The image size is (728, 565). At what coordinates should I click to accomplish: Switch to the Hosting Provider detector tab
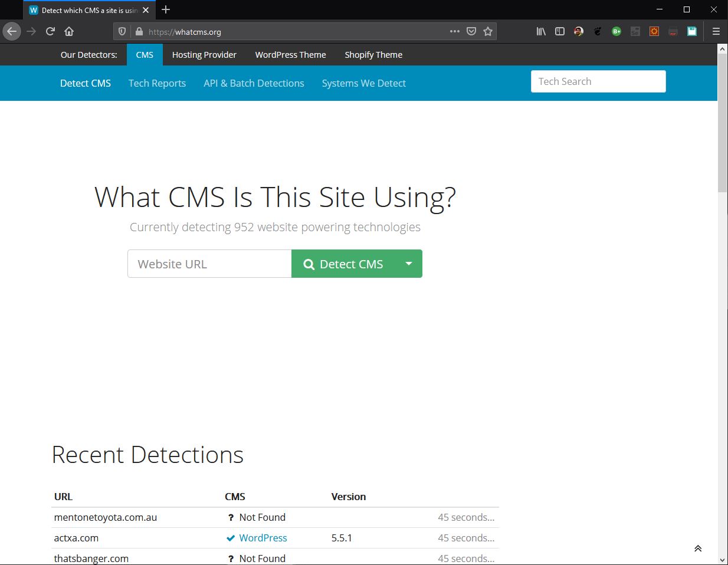click(x=204, y=55)
